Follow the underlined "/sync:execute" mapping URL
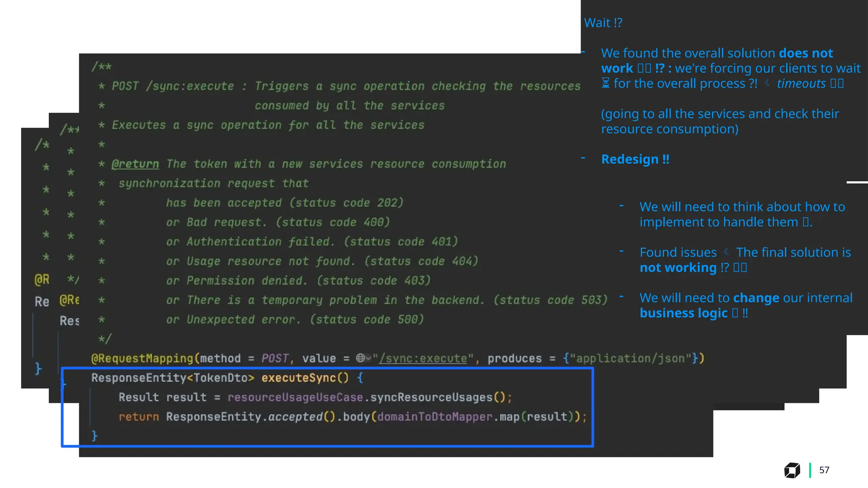This screenshot has height=488, width=868. point(423,358)
